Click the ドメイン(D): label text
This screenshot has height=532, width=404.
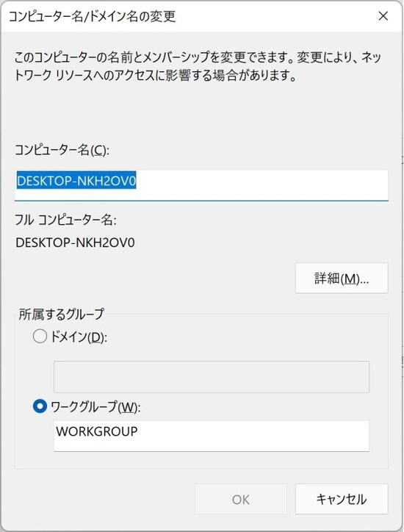click(x=79, y=337)
